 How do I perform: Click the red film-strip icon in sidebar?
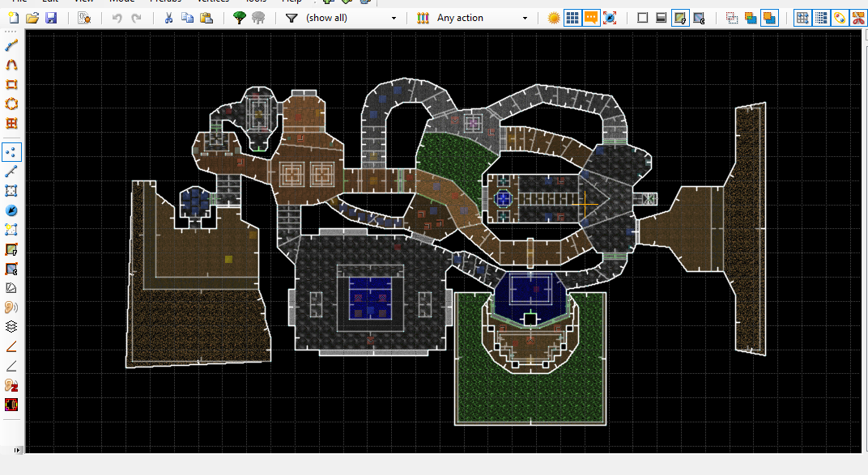[11, 405]
